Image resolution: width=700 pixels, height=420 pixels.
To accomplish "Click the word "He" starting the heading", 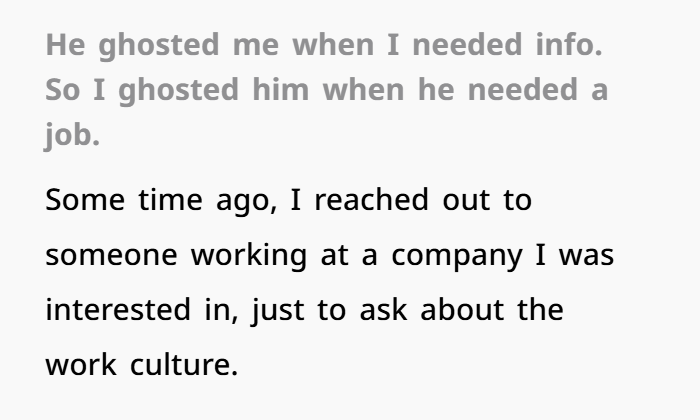I will (x=65, y=45).
